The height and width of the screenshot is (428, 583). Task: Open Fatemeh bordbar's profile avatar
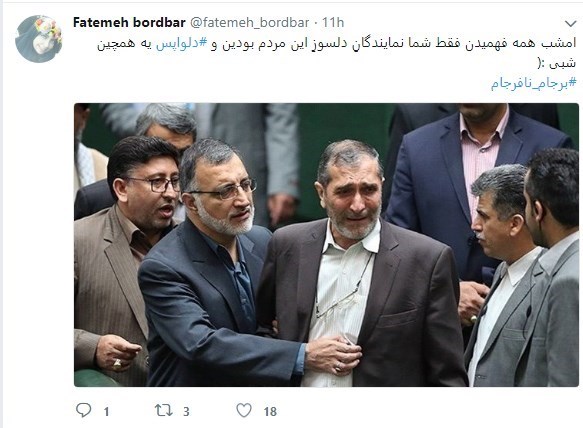pyautogui.click(x=38, y=39)
